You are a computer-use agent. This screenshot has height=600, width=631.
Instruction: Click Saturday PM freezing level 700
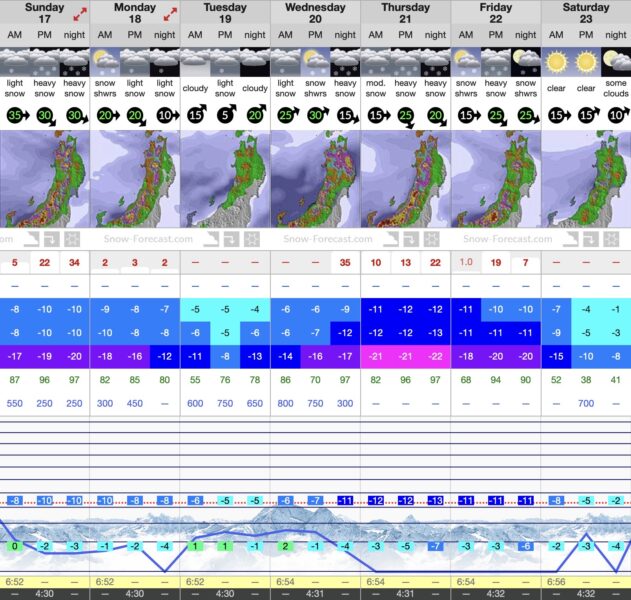(586, 403)
